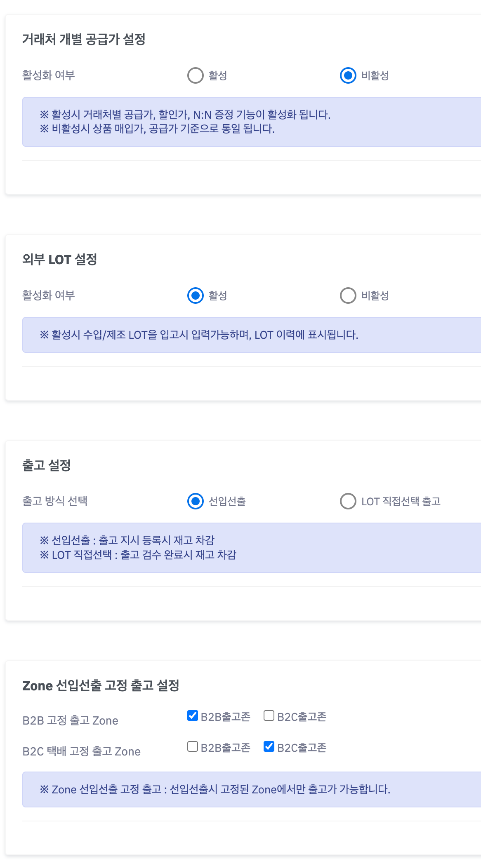481x868 pixels.
Task: Click the 외부 LOT 설정 heading
Action: [x=60, y=260]
